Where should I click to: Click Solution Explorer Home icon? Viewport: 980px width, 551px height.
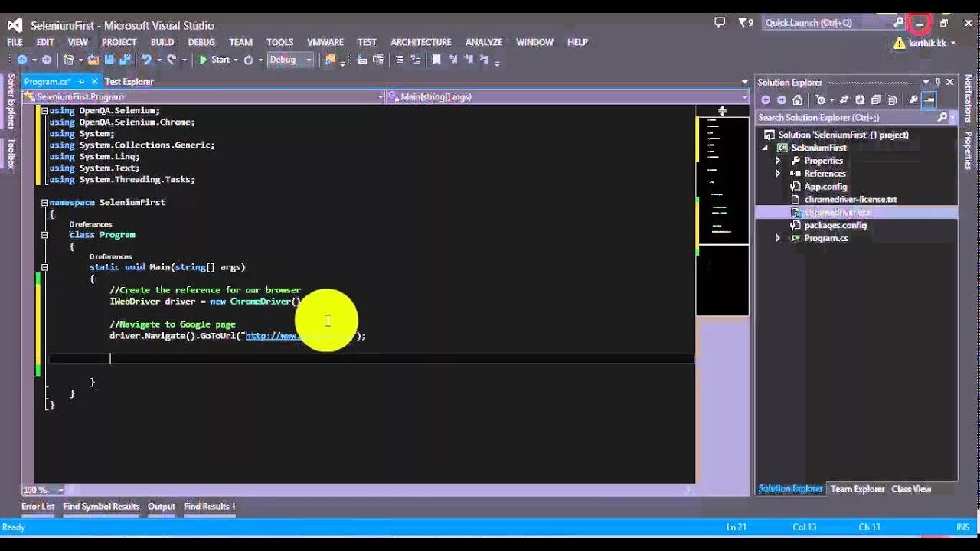coord(798,100)
